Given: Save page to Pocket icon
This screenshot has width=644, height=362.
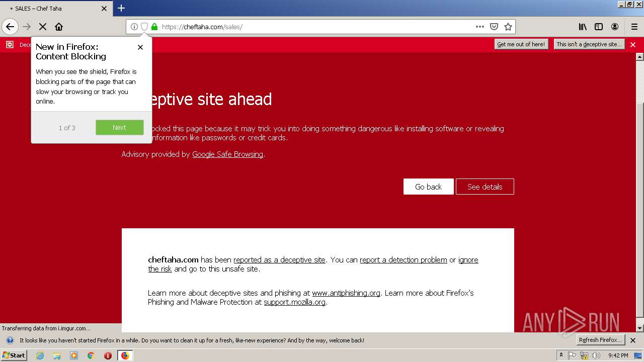Looking at the screenshot, I should point(494,27).
